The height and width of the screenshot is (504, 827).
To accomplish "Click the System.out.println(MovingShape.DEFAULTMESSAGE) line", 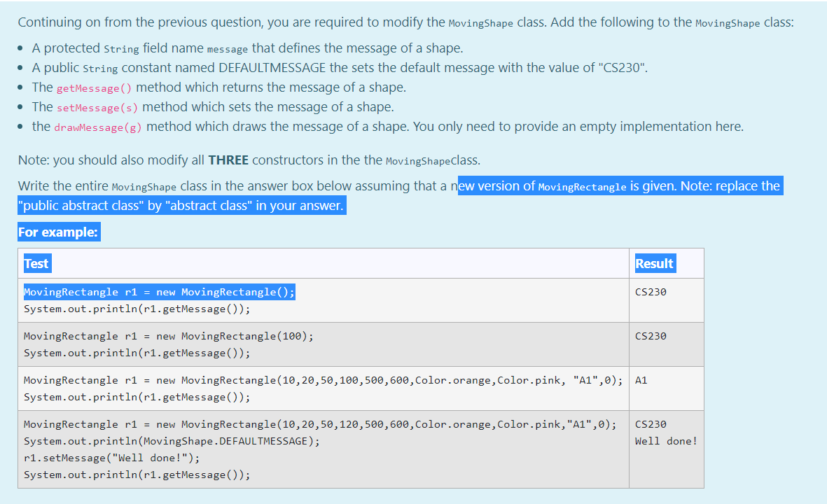I will [172, 441].
